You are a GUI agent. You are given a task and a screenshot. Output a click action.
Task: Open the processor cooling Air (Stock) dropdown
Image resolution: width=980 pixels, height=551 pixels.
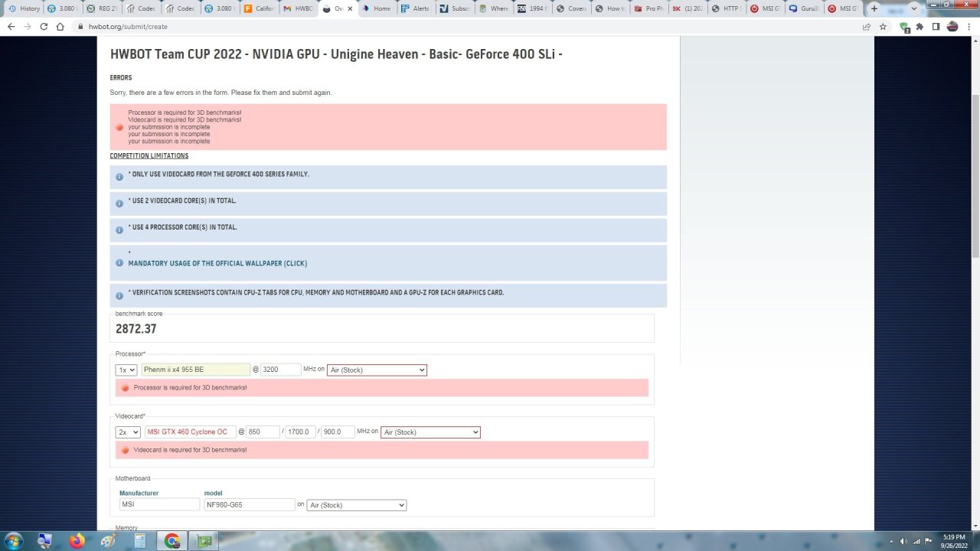376,370
